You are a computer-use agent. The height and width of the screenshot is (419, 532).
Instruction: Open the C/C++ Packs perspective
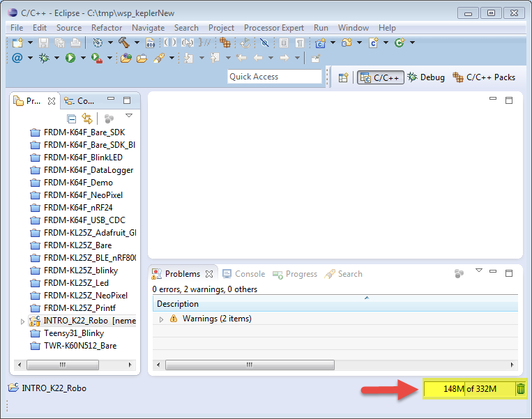coord(484,77)
